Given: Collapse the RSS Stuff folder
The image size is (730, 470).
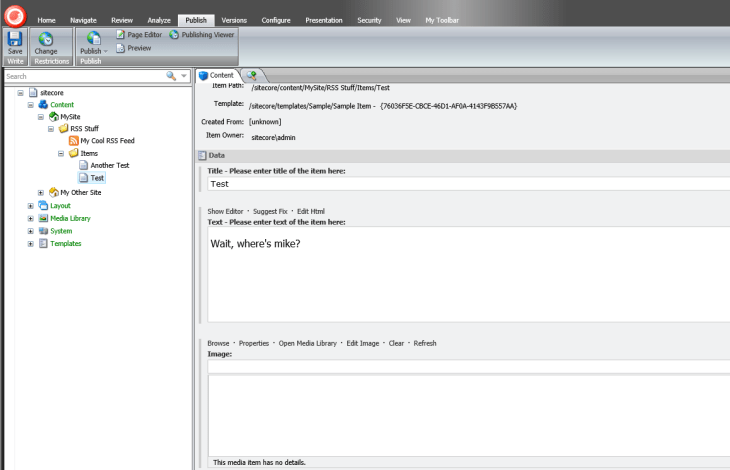Looking at the screenshot, I should point(51,129).
